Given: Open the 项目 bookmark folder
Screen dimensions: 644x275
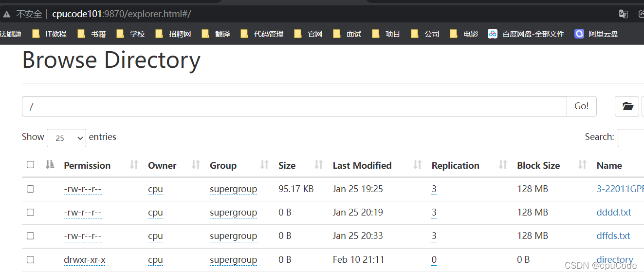Looking at the screenshot, I should (x=386, y=34).
